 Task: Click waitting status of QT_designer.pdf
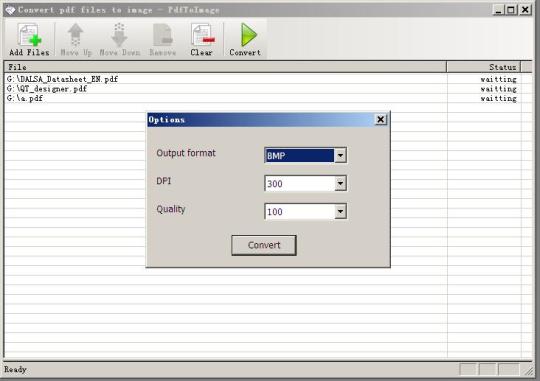point(498,89)
